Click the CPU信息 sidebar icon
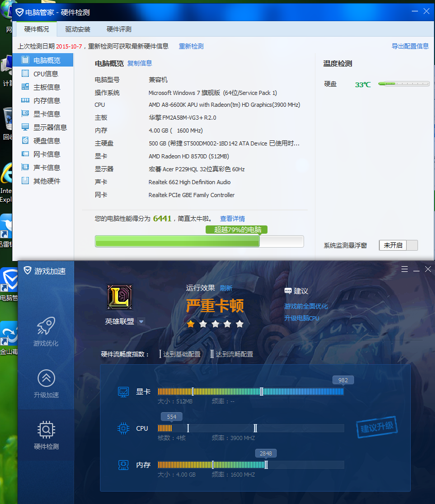This screenshot has width=435, height=504. pos(25,73)
